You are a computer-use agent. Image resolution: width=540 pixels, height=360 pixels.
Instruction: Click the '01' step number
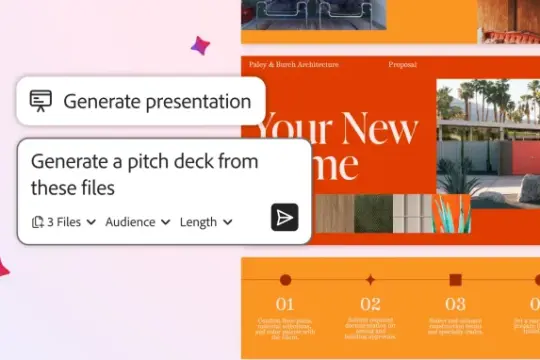[x=285, y=304]
